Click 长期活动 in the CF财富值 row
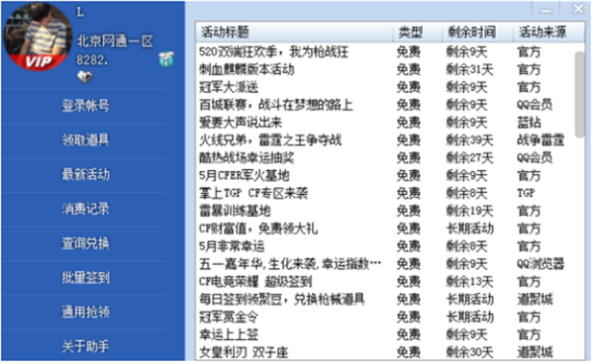594x364 pixels. 469,228
